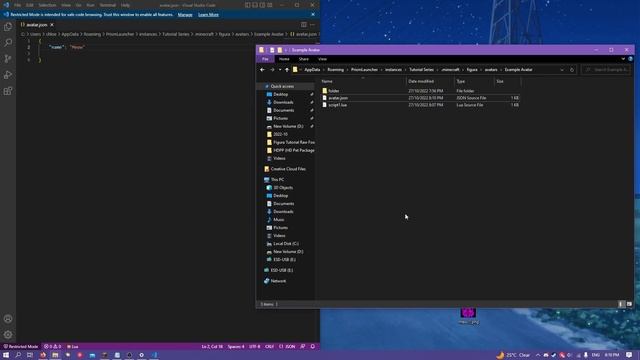Screen dimensions: 640x360
Task: Click the Windows Start button
Action: click(x=6, y=355)
